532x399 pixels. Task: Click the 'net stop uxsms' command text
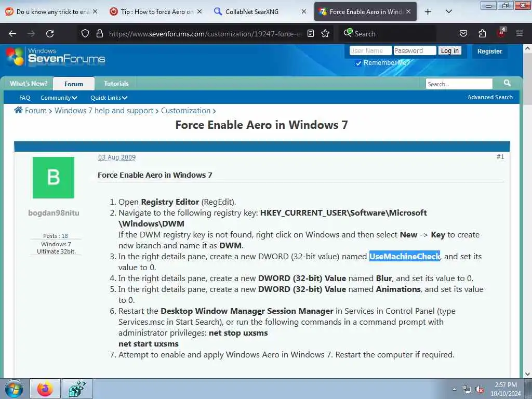[x=238, y=333]
